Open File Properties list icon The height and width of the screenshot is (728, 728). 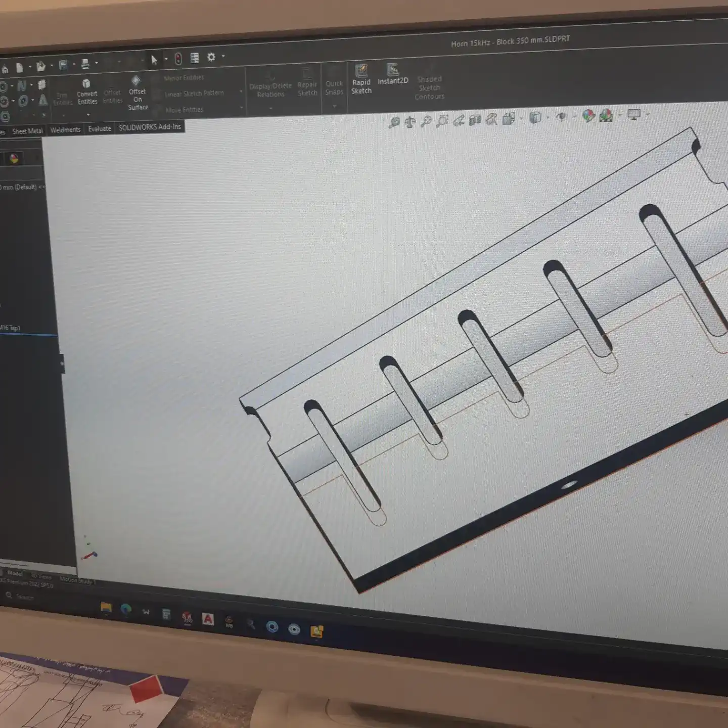click(195, 58)
